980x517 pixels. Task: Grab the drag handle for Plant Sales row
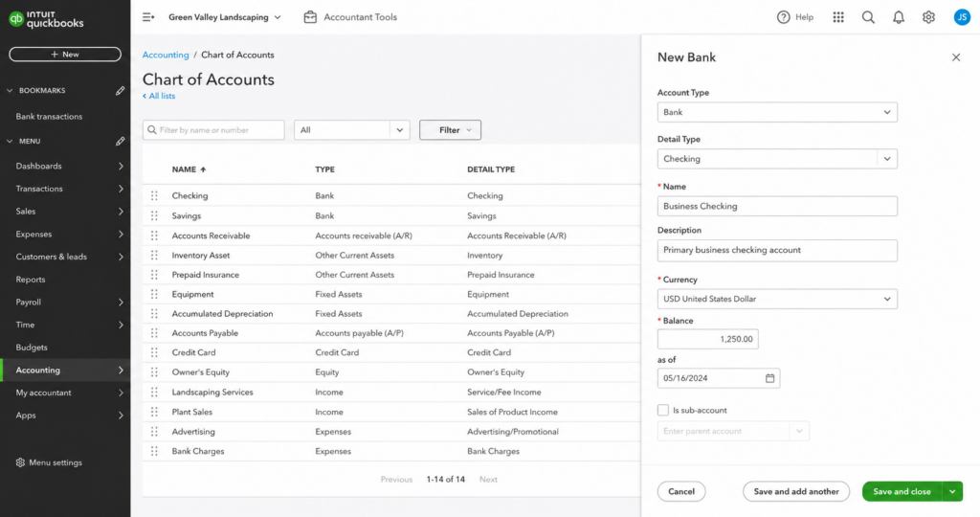154,412
